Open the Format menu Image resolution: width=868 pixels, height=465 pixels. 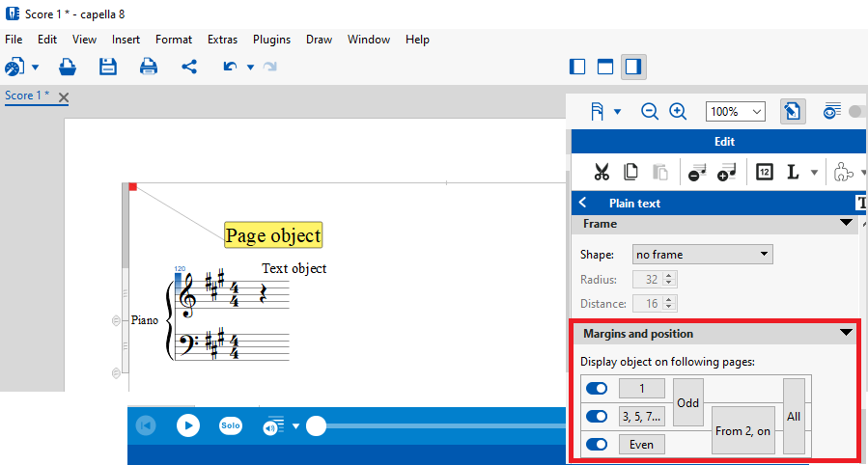pyautogui.click(x=174, y=40)
